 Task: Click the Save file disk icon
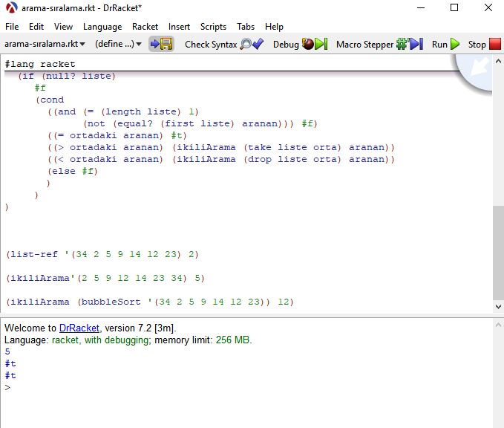tap(161, 44)
